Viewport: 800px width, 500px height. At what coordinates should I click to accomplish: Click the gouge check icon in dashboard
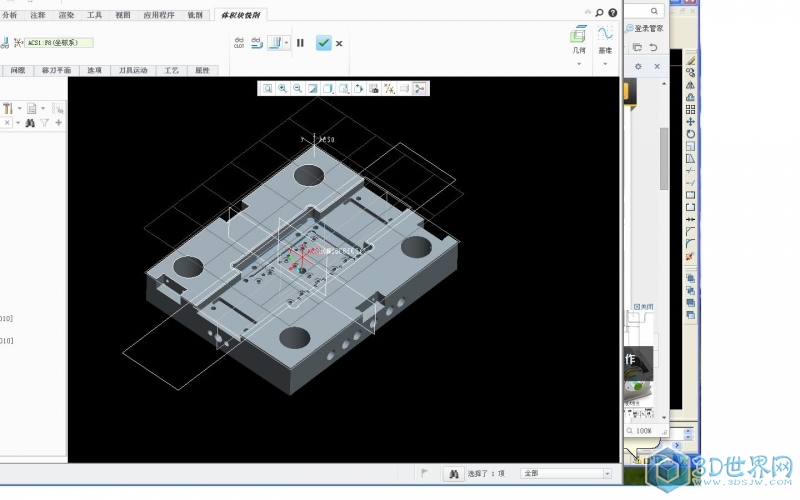[x=275, y=43]
